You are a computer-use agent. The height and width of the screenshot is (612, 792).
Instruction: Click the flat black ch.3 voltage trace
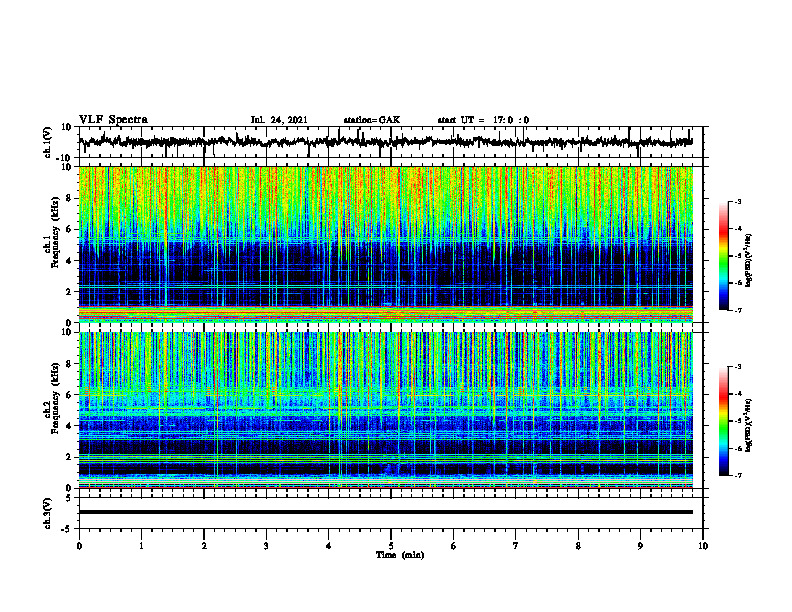point(386,512)
